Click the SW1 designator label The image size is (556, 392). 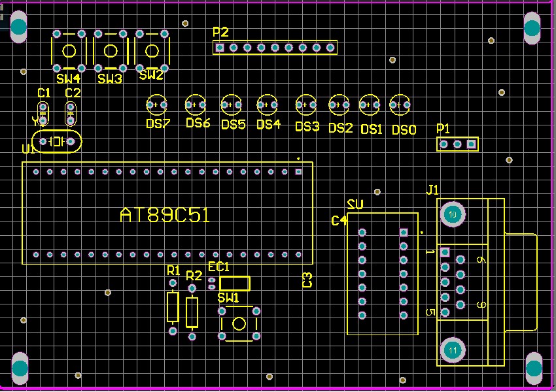228,298
